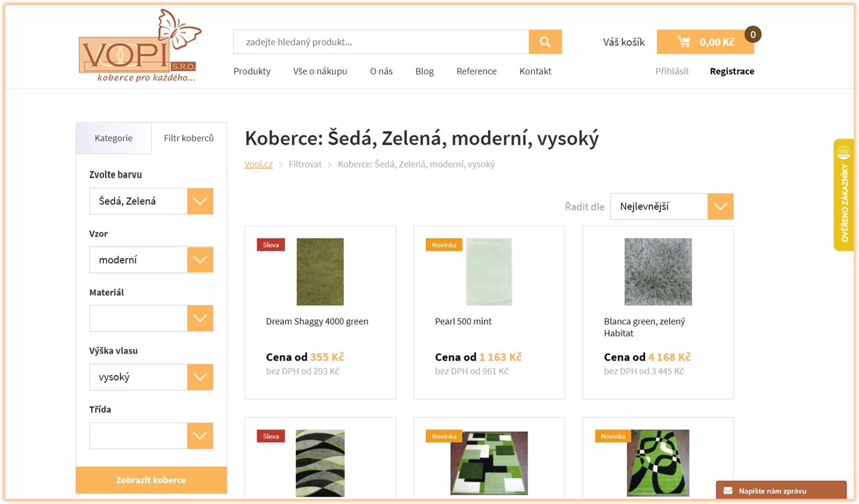Image resolution: width=859 pixels, height=504 pixels.
Task: Switch to the Filtr koberců tab
Action: click(x=189, y=138)
